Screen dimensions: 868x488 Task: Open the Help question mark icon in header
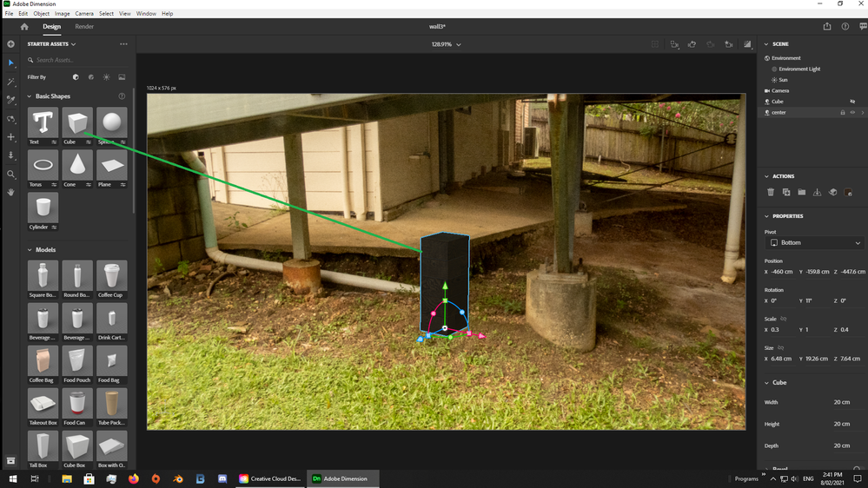(845, 27)
